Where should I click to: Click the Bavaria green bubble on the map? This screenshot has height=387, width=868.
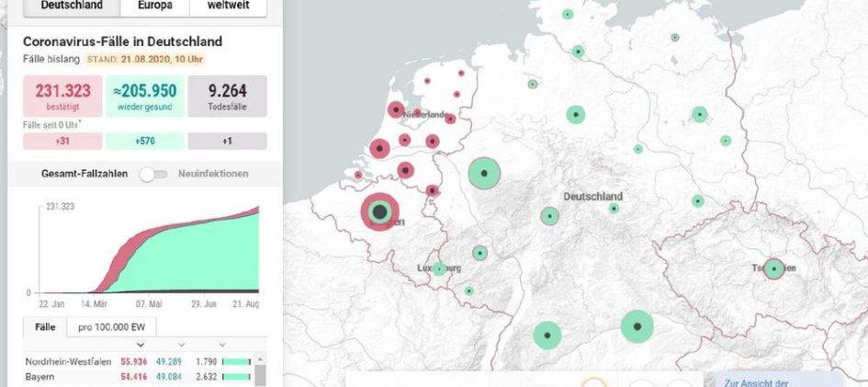click(637, 325)
